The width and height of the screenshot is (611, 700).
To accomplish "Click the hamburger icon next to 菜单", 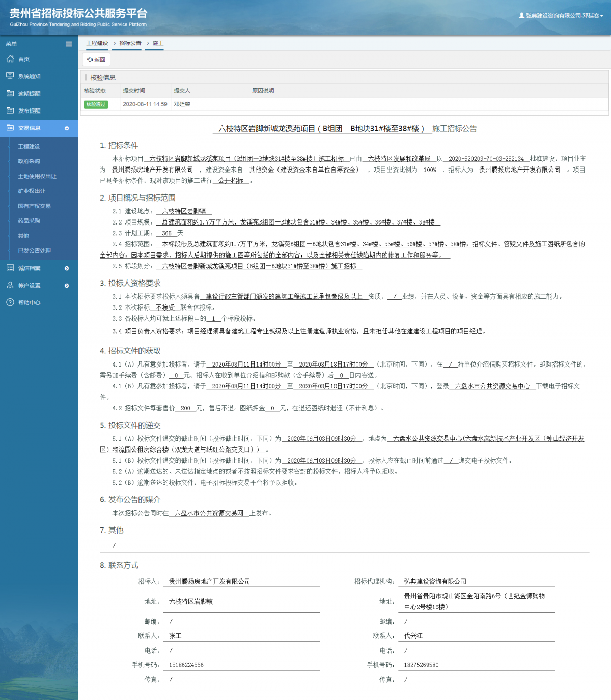I will click(x=68, y=44).
